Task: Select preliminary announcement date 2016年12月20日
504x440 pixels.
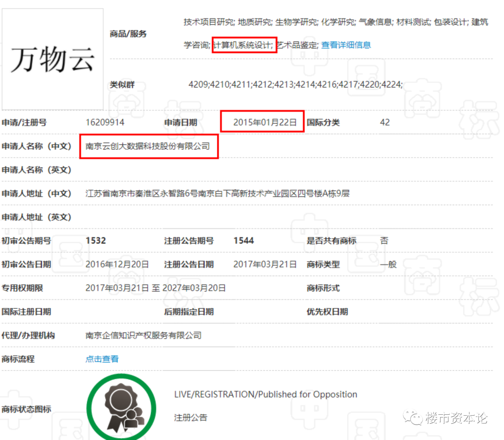Action: [117, 265]
